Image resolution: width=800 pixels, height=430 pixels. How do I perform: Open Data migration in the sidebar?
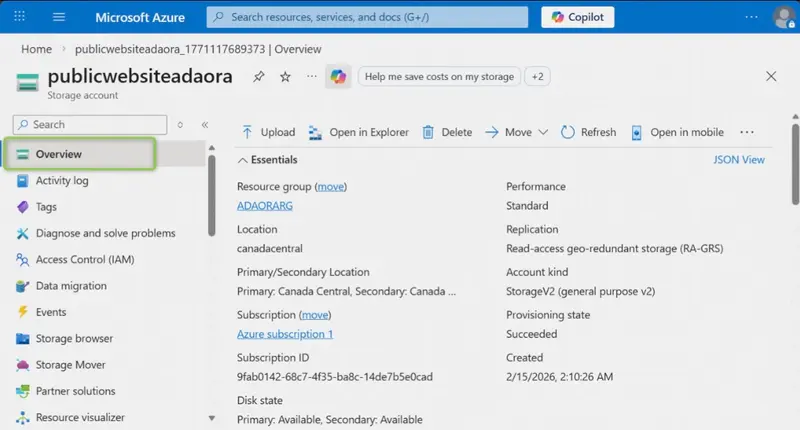coord(71,286)
